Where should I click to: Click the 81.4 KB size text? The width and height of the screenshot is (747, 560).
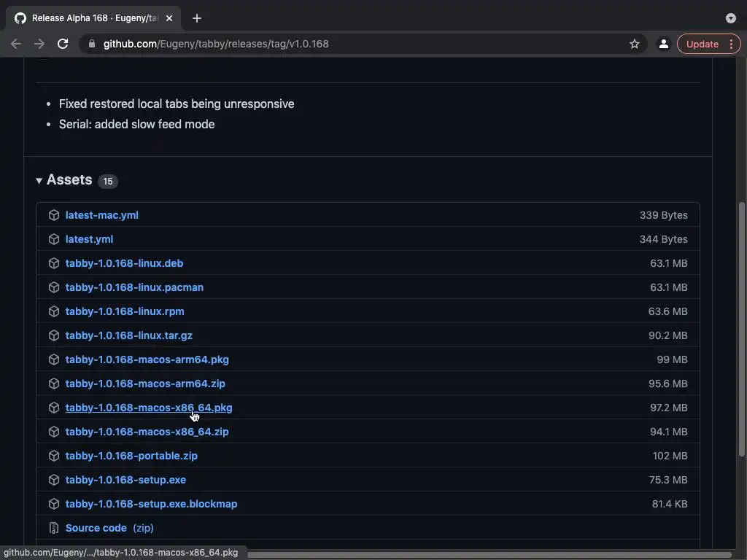[670, 504]
